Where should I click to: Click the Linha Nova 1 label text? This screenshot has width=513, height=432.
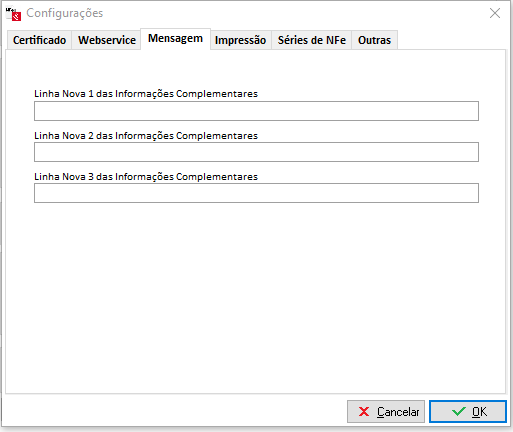[x=146, y=94]
